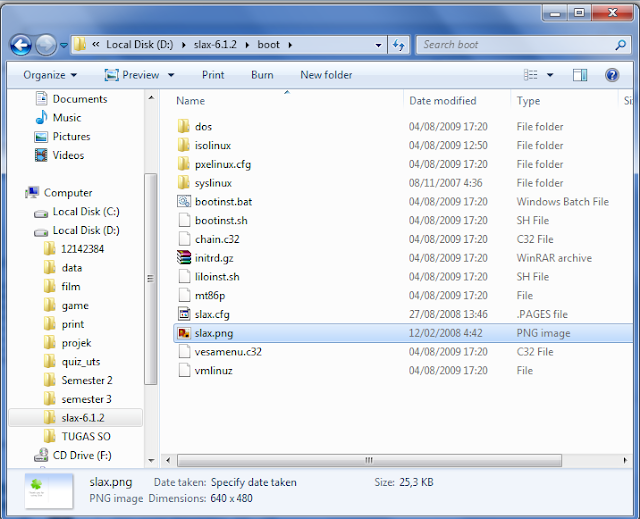Select the liloinst.sh file icon

point(184,276)
